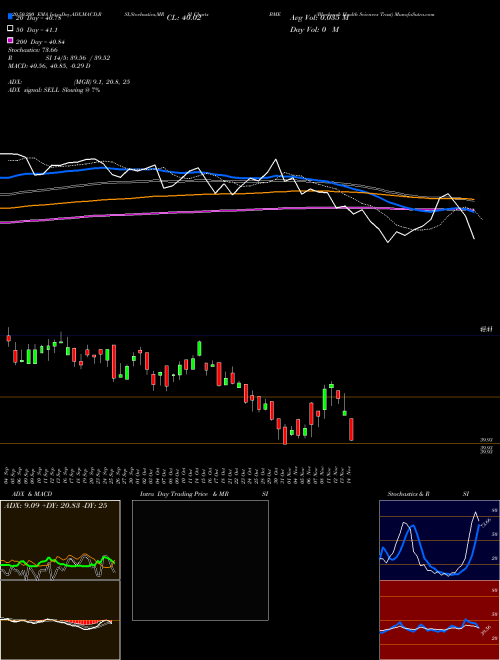Click the 'Stochastics: 73.66' reading

click(x=33, y=50)
